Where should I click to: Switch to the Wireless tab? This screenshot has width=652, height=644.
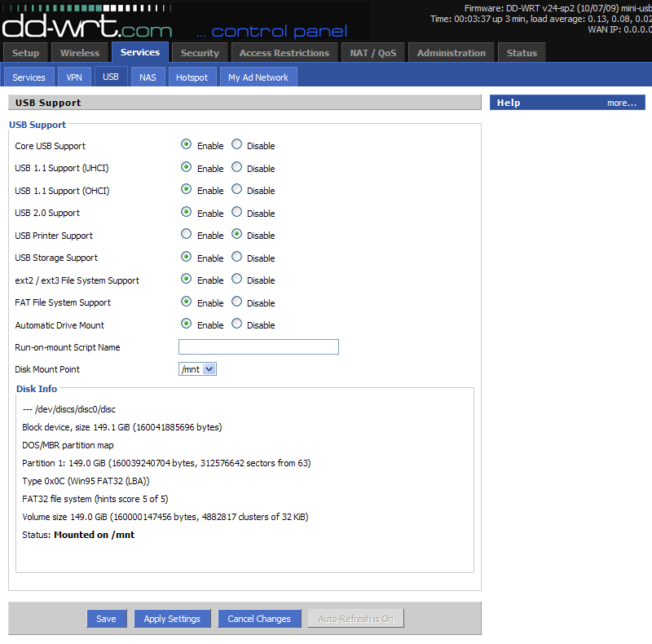point(79,51)
